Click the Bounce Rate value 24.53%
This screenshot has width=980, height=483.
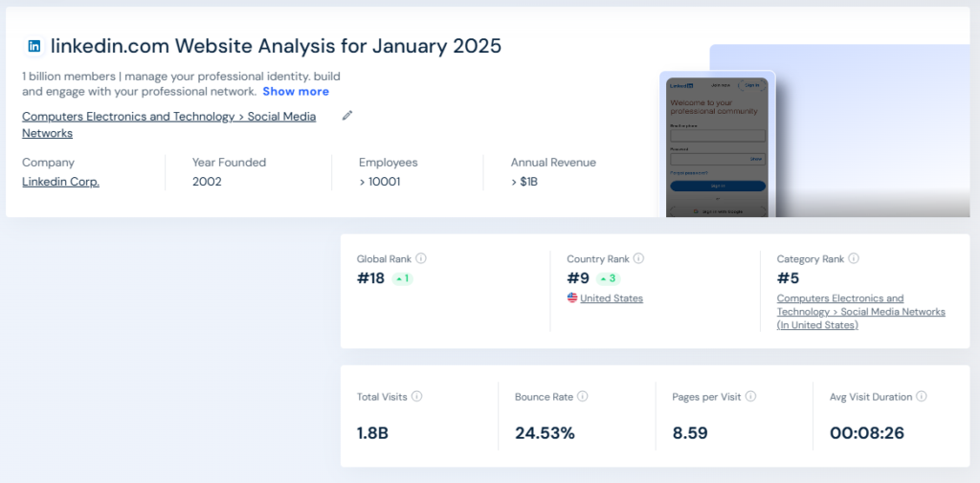pos(545,433)
